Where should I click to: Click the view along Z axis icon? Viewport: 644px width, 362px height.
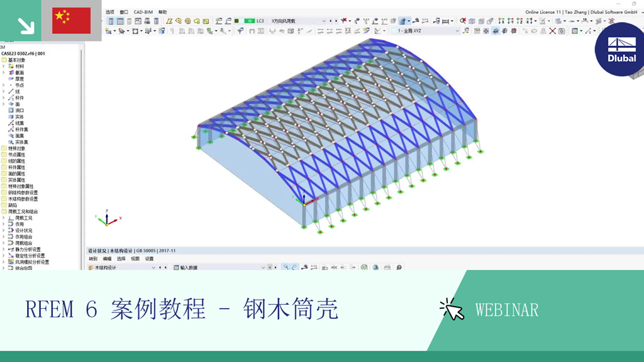pos(519,21)
